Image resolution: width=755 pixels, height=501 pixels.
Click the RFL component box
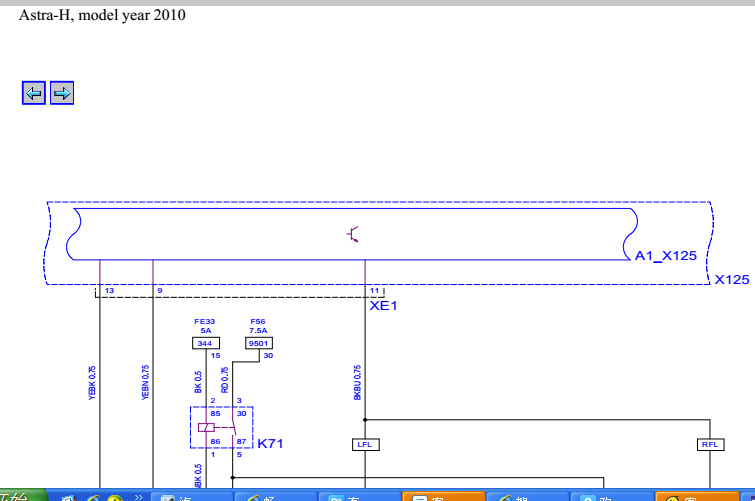click(711, 445)
